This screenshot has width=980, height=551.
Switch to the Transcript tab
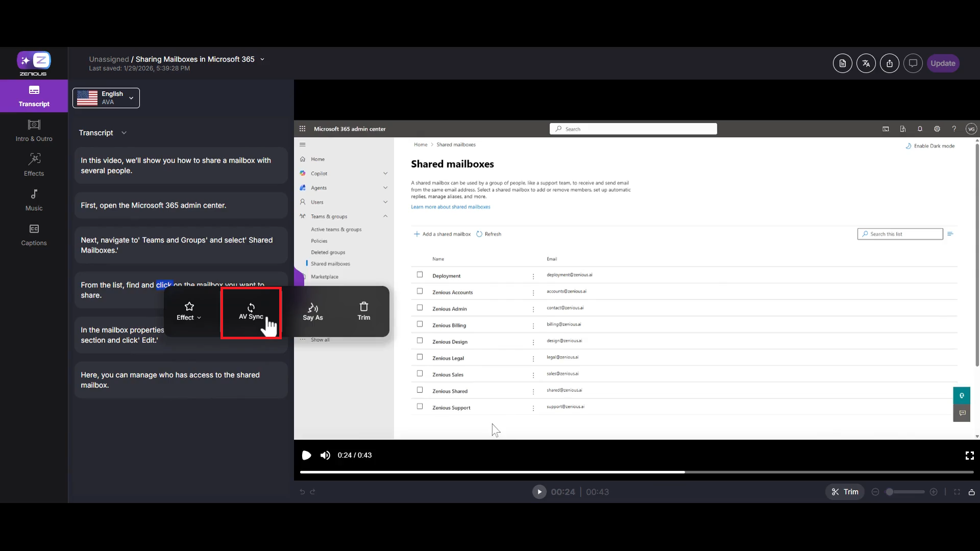click(x=34, y=96)
